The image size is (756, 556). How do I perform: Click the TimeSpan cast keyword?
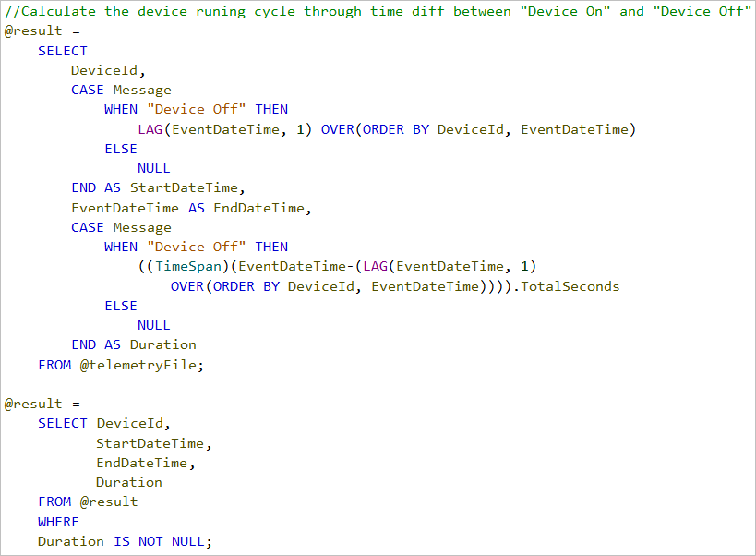183,266
